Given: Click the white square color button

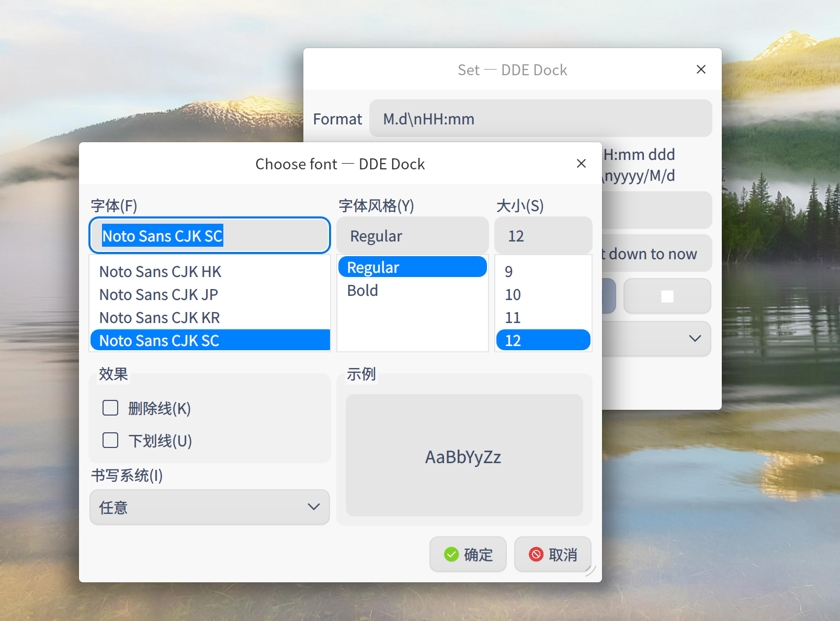Looking at the screenshot, I should click(x=667, y=296).
